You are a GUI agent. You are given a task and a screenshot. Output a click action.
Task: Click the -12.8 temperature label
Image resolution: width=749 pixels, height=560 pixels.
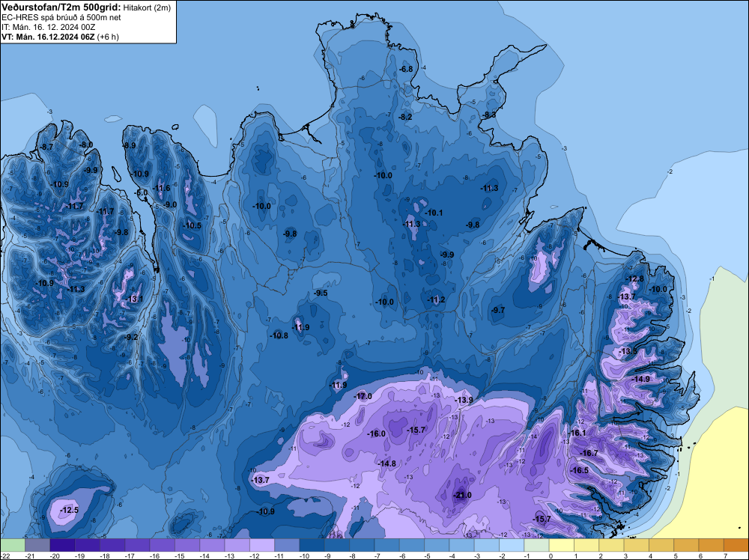635,279
